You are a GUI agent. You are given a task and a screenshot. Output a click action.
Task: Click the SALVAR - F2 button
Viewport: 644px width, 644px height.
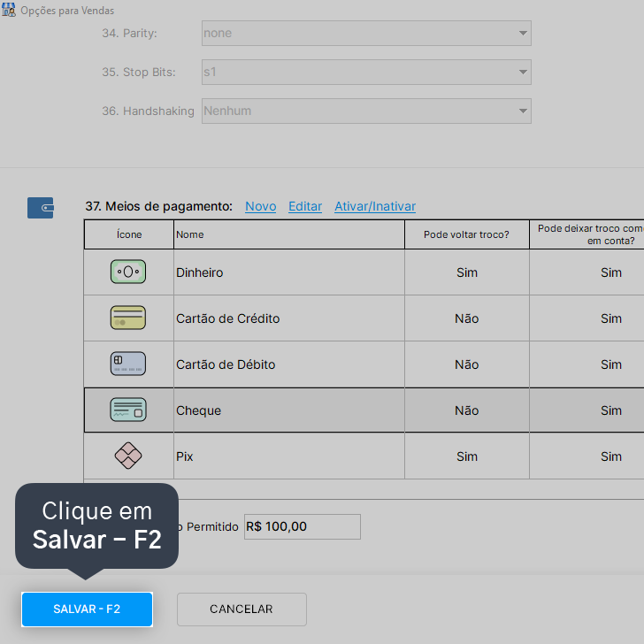pos(87,609)
